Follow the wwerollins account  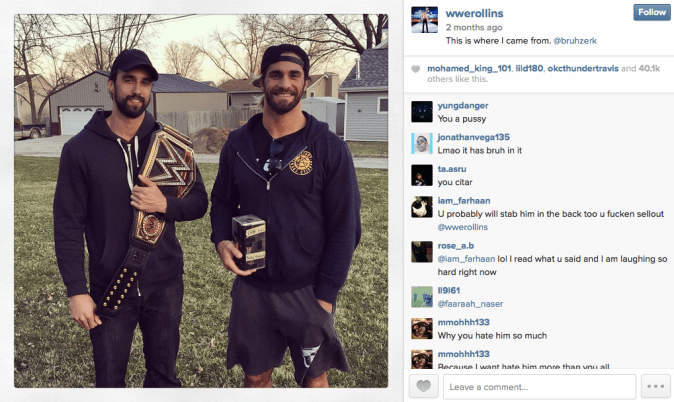[652, 12]
